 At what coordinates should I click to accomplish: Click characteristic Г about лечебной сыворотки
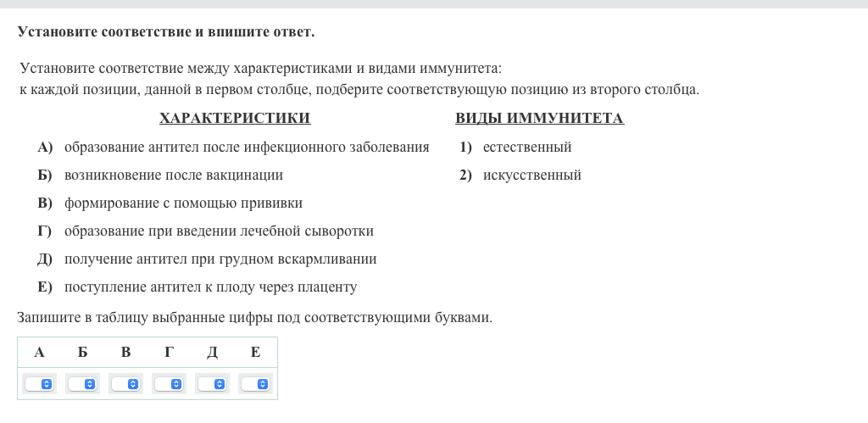pos(219,231)
